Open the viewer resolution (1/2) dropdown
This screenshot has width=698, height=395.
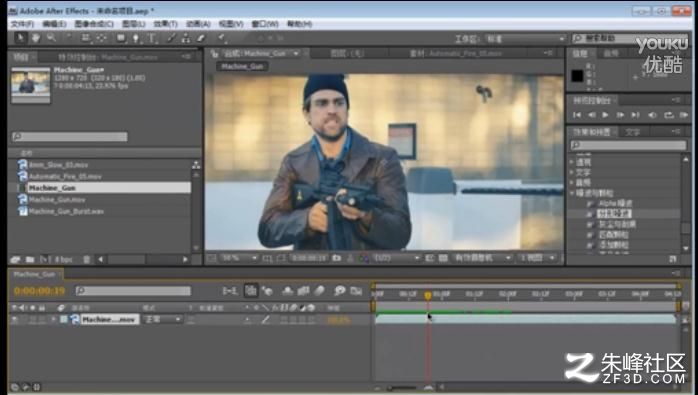(397, 258)
